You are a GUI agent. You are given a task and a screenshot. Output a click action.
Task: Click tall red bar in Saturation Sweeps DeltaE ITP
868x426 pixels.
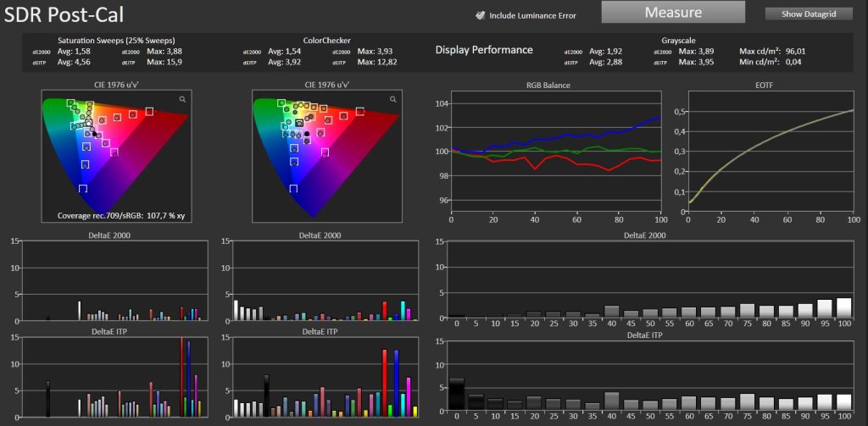tap(181, 377)
